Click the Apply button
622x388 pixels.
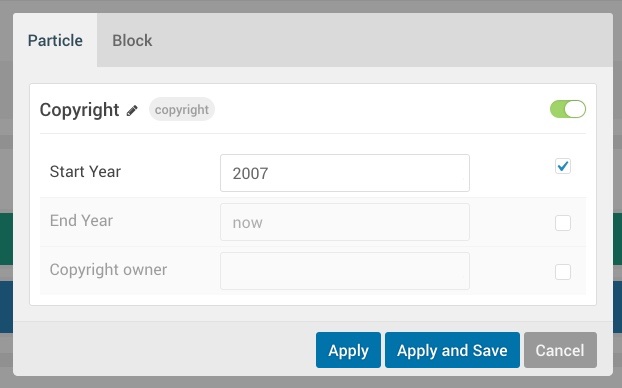[348, 350]
